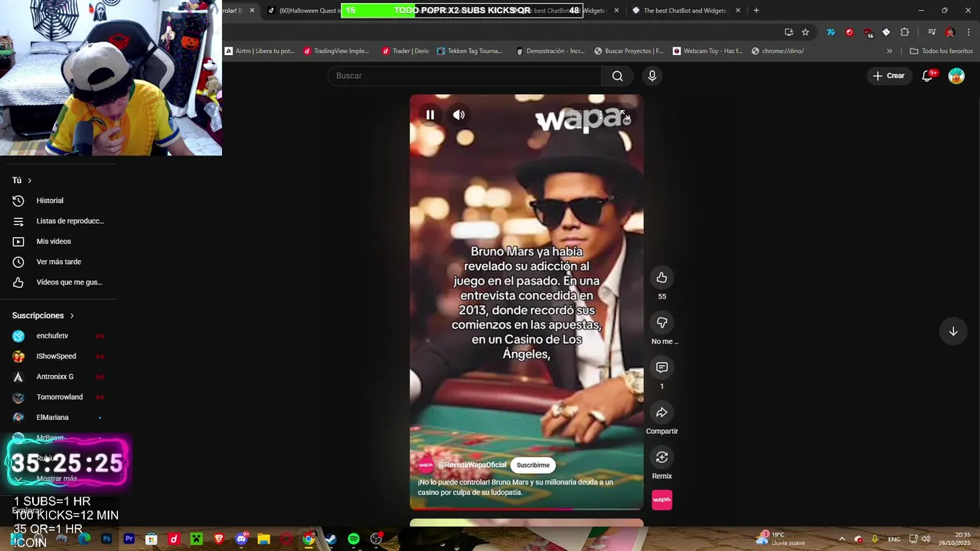
Task: Open the Chrome profile avatar
Action: click(x=950, y=32)
